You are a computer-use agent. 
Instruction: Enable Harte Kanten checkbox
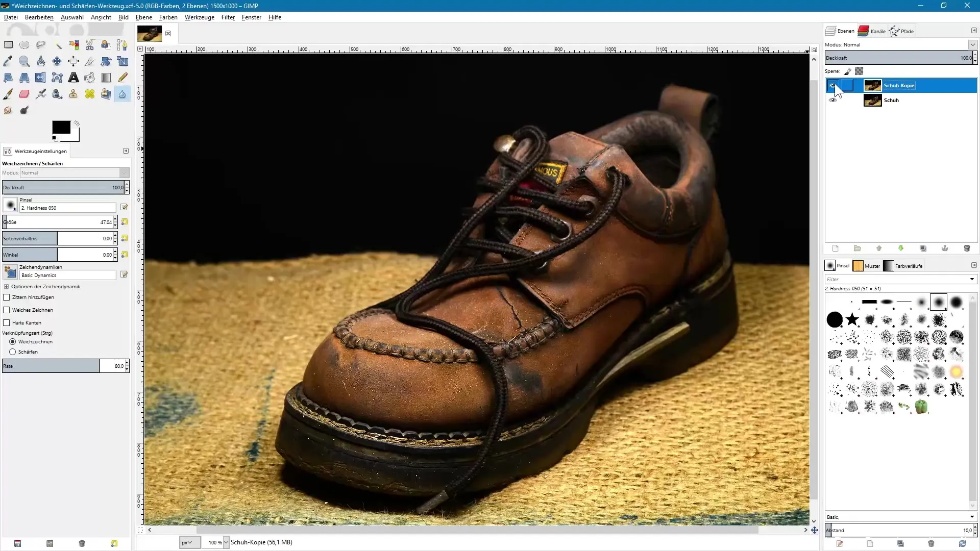pyautogui.click(x=7, y=323)
